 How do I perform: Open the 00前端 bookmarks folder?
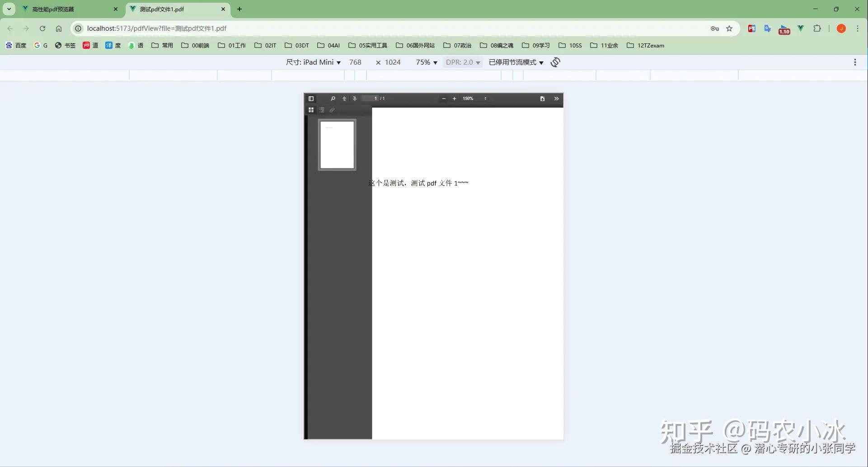click(195, 45)
